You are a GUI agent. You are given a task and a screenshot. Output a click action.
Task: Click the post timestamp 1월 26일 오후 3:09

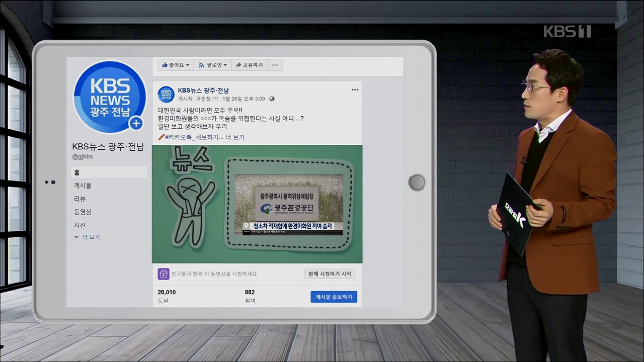tap(244, 99)
